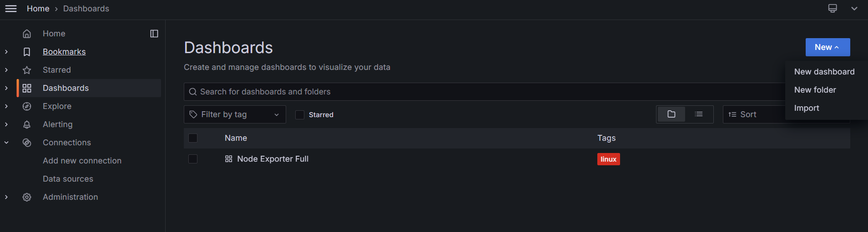Open the hamburger main menu icon
This screenshot has height=232, width=868.
(x=11, y=9)
